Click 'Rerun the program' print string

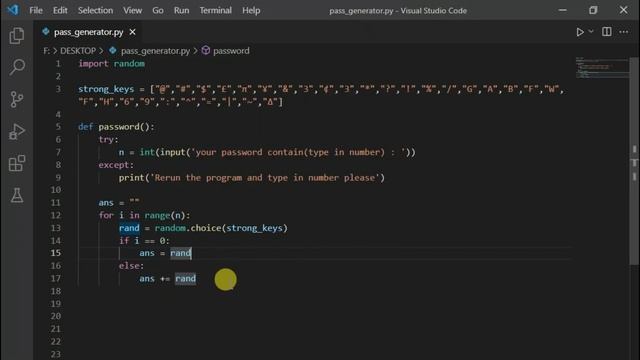click(x=265, y=178)
